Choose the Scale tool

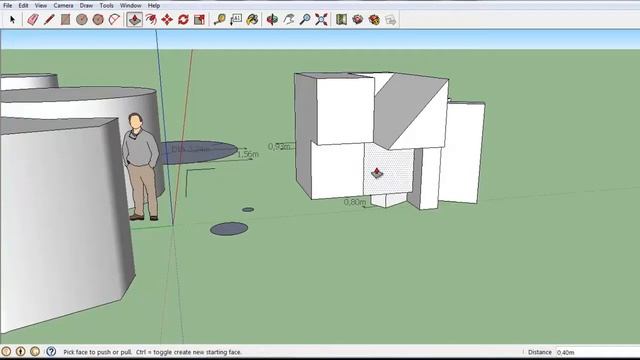click(199, 19)
